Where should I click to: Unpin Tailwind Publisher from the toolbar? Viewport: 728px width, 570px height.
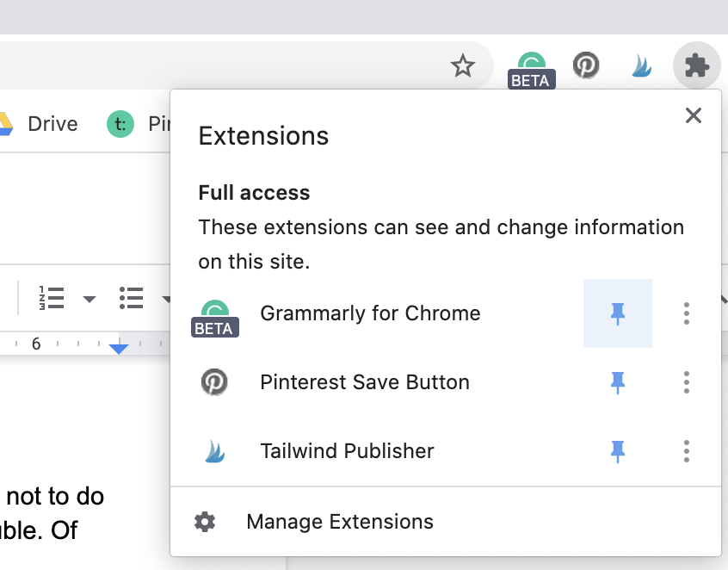coord(618,450)
